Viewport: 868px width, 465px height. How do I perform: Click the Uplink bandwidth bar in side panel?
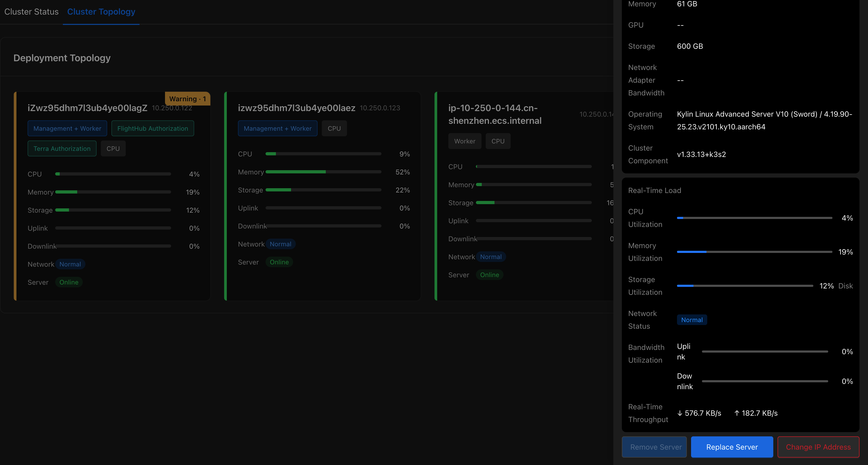coord(765,352)
